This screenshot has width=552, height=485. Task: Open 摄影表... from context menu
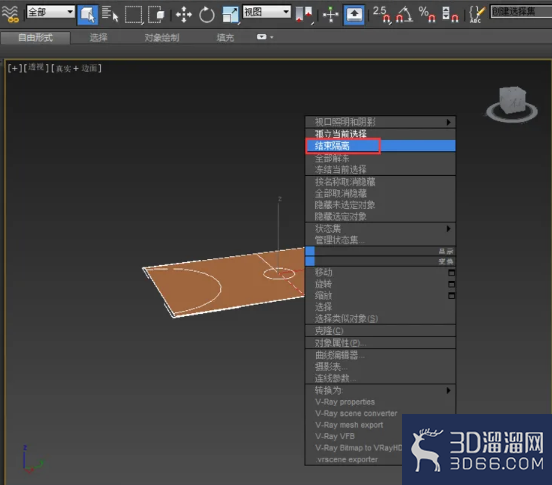pyautogui.click(x=380, y=367)
